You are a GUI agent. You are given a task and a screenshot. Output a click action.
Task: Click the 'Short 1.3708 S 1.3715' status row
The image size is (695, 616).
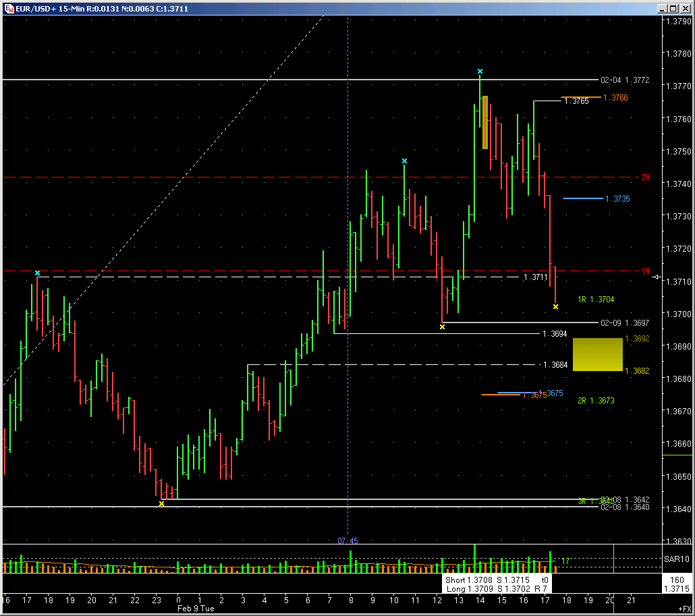pos(497,580)
